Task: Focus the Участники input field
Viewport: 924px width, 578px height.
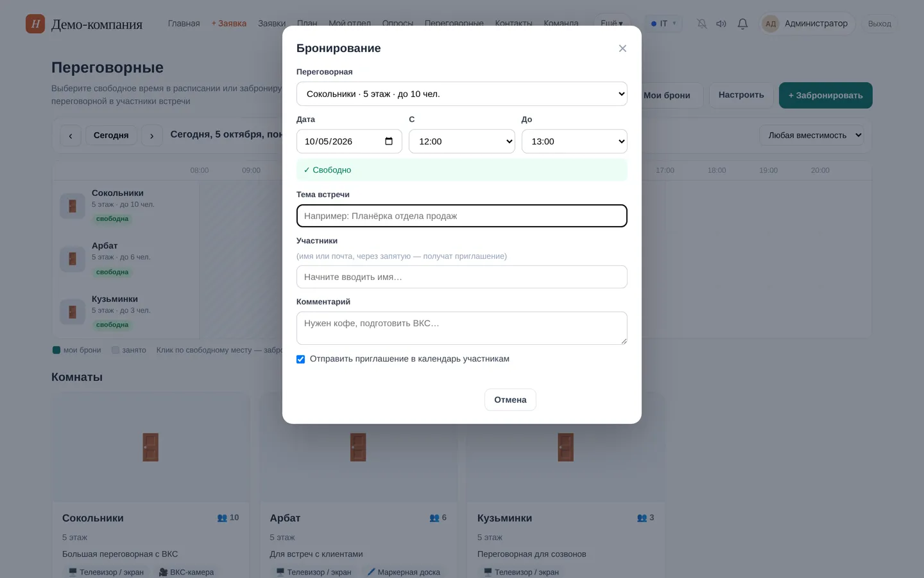Action: click(x=462, y=277)
